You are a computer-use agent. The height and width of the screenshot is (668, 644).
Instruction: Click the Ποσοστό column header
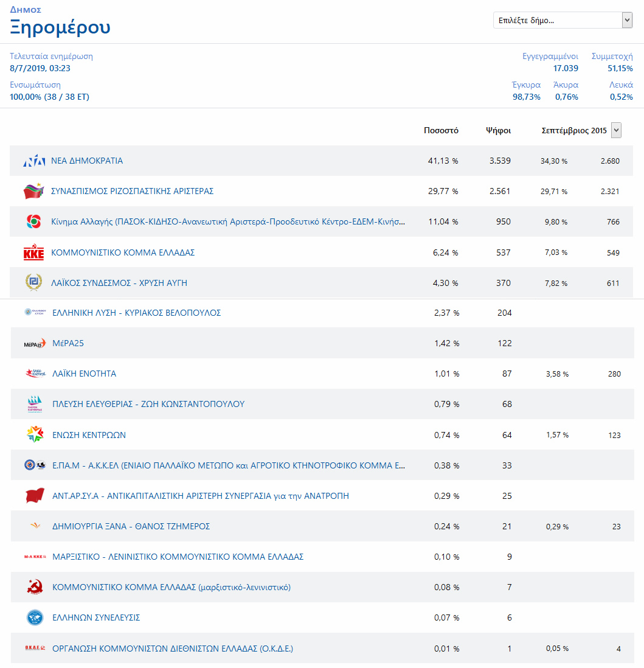point(441,130)
